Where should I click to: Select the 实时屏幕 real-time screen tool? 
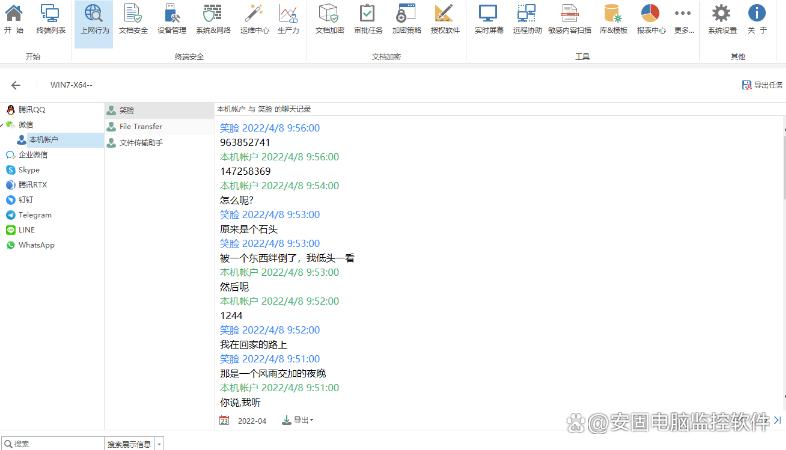(x=487, y=19)
